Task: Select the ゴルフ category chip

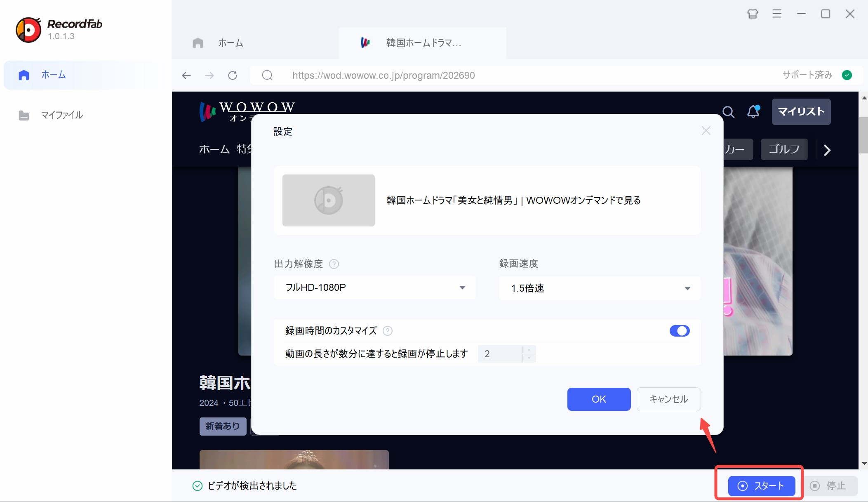Action: click(x=784, y=149)
